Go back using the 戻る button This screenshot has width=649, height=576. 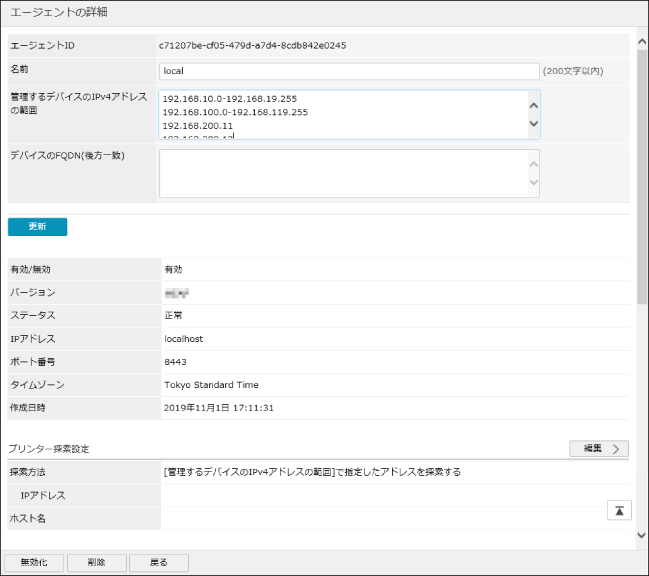(160, 562)
